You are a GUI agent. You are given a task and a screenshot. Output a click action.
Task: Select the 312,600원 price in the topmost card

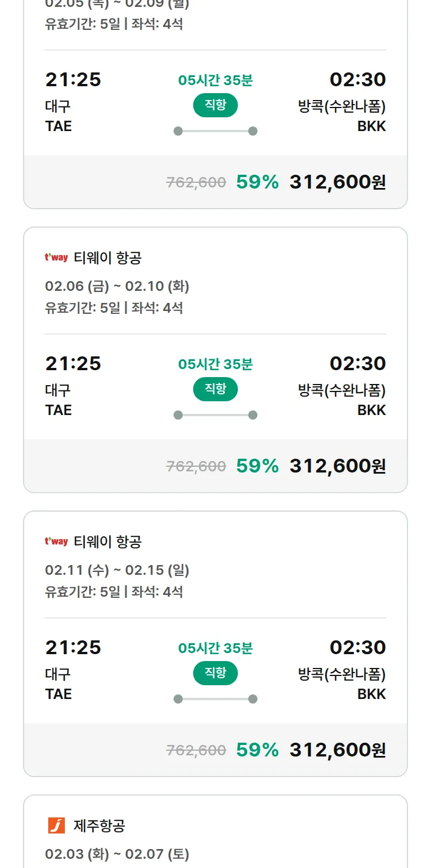tap(337, 182)
